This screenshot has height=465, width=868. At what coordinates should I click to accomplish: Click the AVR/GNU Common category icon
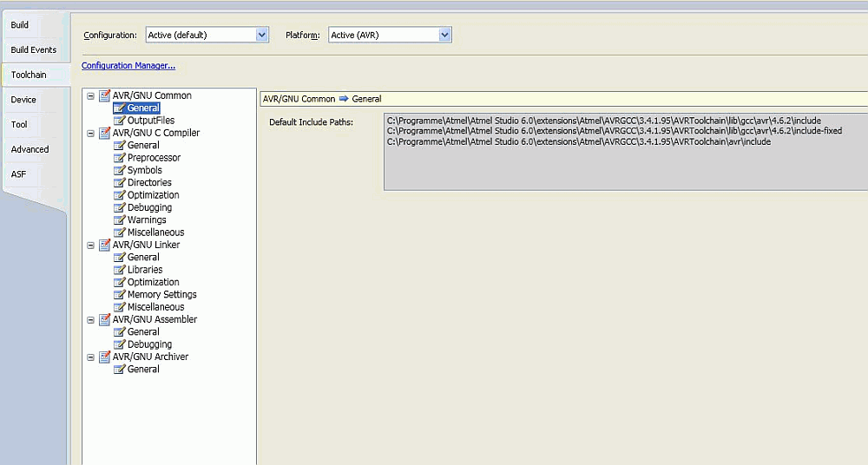[105, 95]
